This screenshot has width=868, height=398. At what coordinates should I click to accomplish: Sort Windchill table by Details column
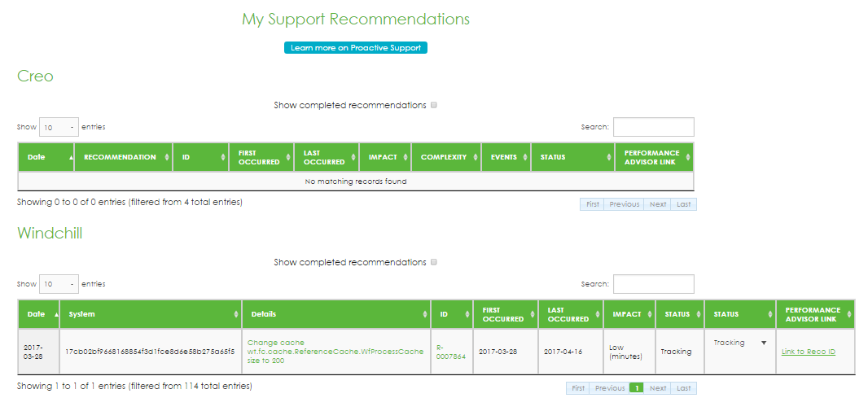336,314
